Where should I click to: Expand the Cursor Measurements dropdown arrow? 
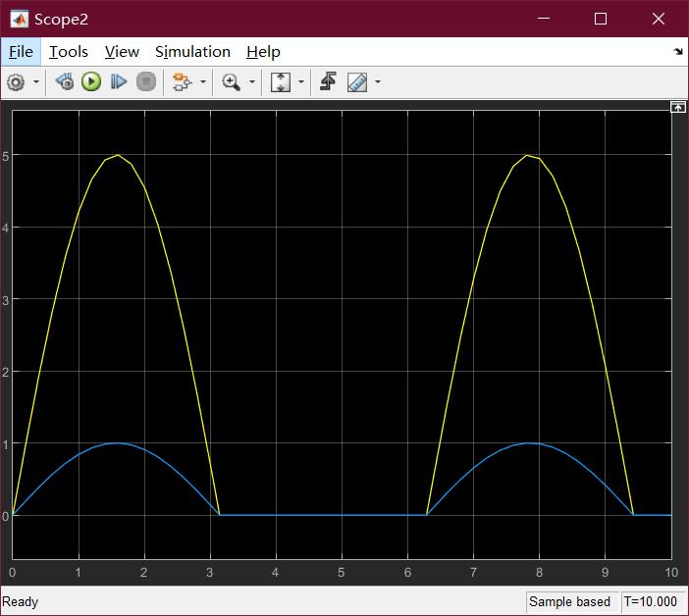377,82
